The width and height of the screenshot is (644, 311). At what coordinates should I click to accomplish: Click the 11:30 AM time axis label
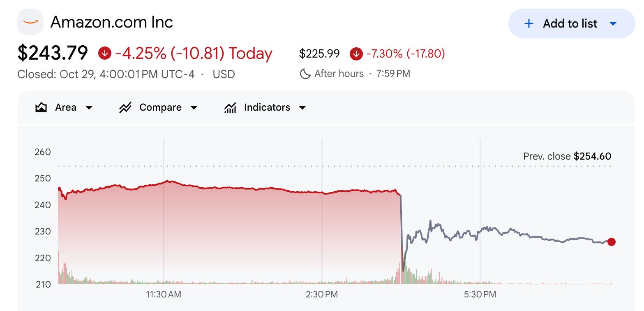click(164, 295)
